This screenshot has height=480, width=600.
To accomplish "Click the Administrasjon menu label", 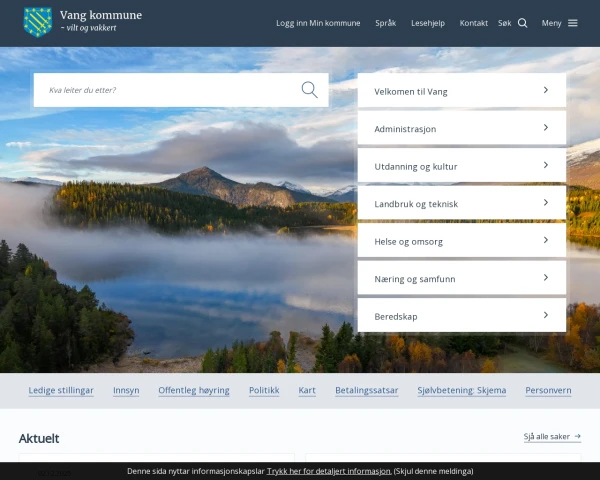I will coord(405,129).
